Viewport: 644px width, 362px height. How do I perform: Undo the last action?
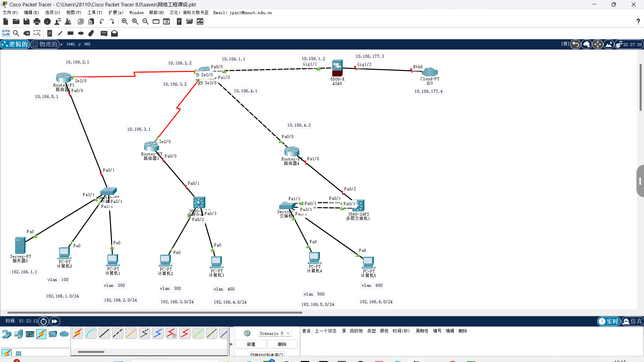tap(102, 21)
